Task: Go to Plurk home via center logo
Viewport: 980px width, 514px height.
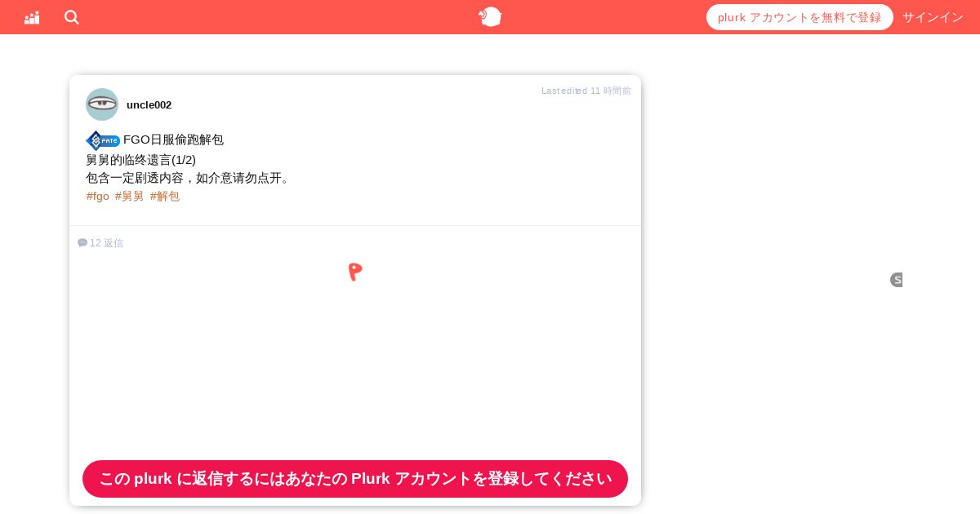Action: pos(490,16)
